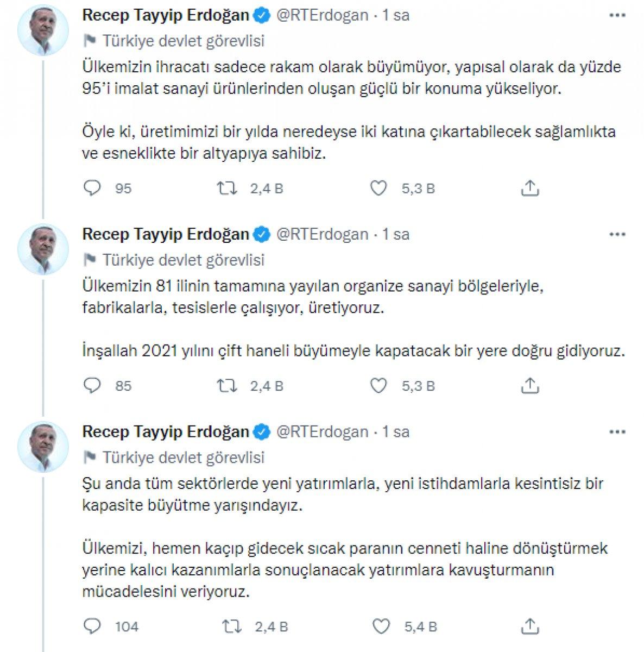644x652 pixels.
Task: Open the 1 sa timestamp on the second tweet
Action: pyautogui.click(x=397, y=234)
